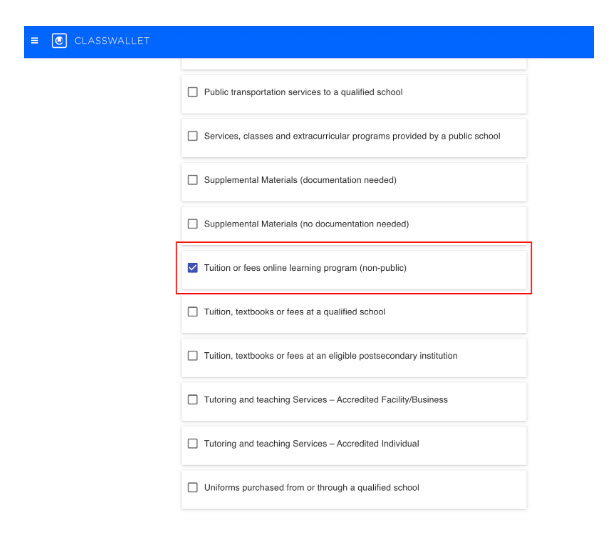Tick the eligible postsecondary institution tuition checkbox
The width and height of the screenshot is (609, 535).
click(193, 356)
